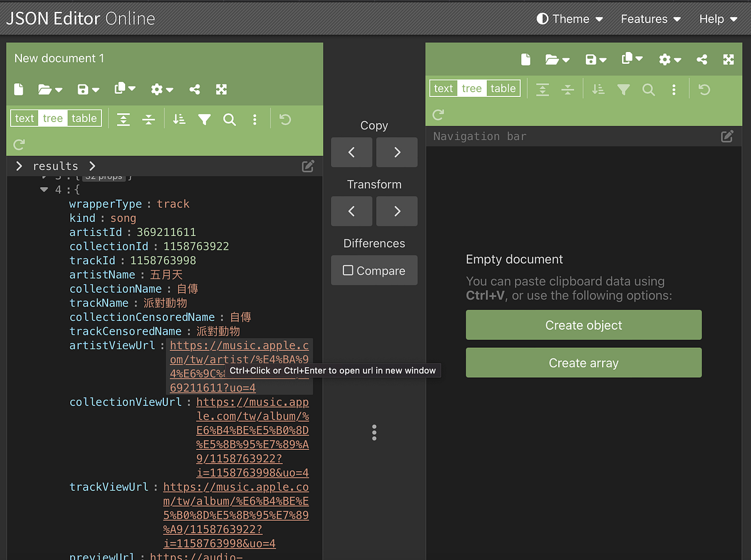The width and height of the screenshot is (751, 560).
Task: Sort the JSON contents using the sort icon
Action: point(179,119)
